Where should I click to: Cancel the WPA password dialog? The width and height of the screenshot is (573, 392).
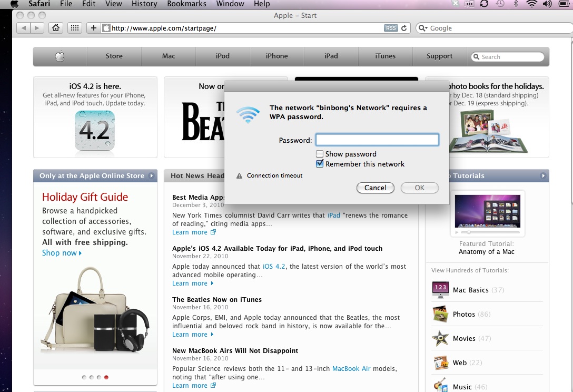pyautogui.click(x=376, y=188)
